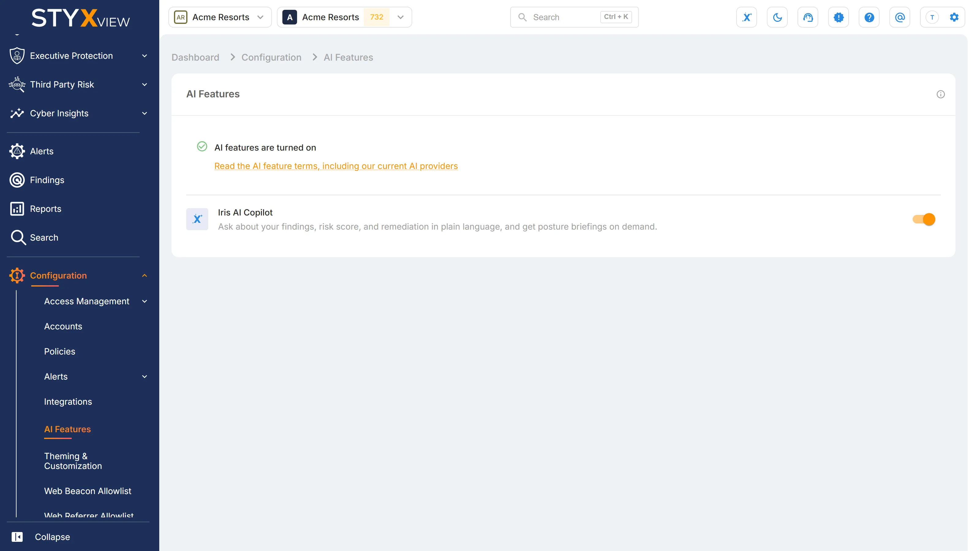
Task: Open Policies under Configuration
Action: pyautogui.click(x=60, y=351)
